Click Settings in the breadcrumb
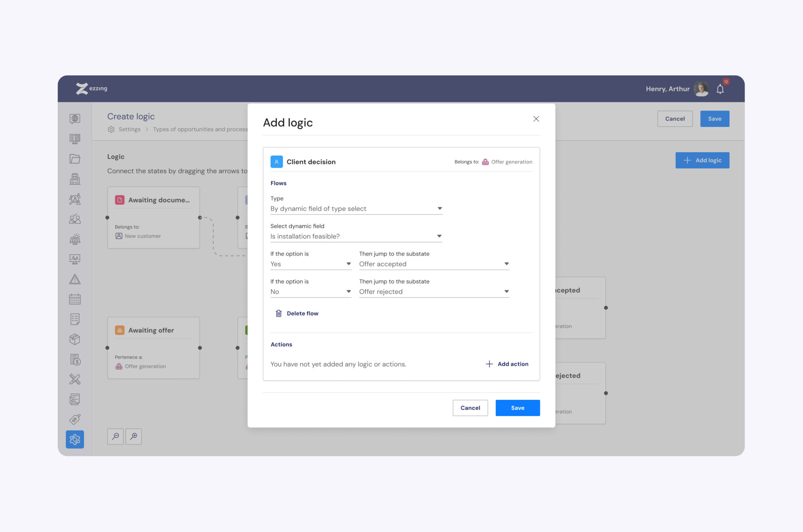Screen dimensions: 803x532 [129, 129]
